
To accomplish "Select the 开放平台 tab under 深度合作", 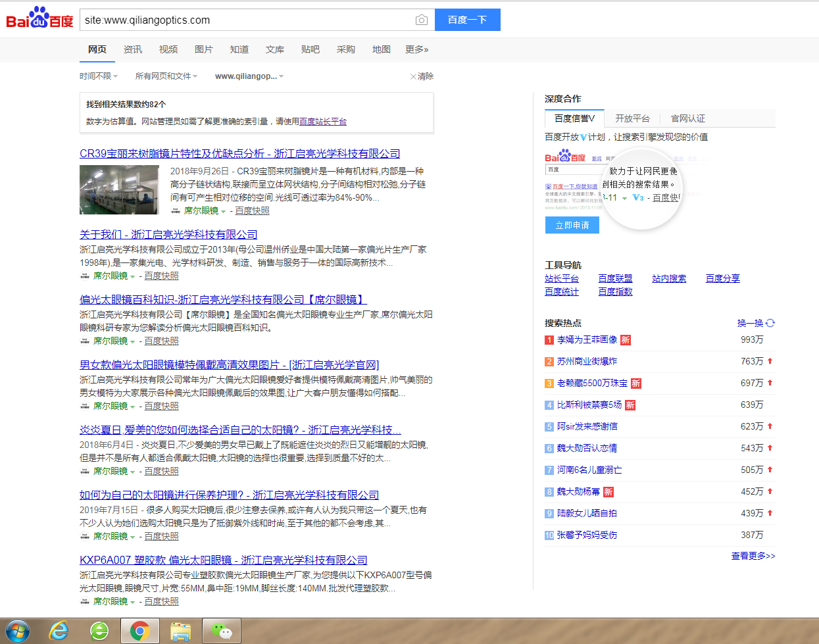I will 632,118.
